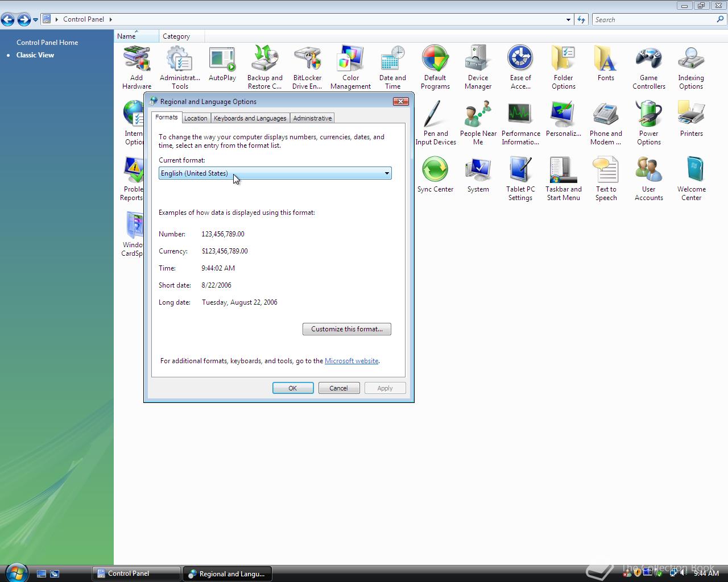The width and height of the screenshot is (728, 582).
Task: Open Pen and Input Devices
Action: pos(436,123)
